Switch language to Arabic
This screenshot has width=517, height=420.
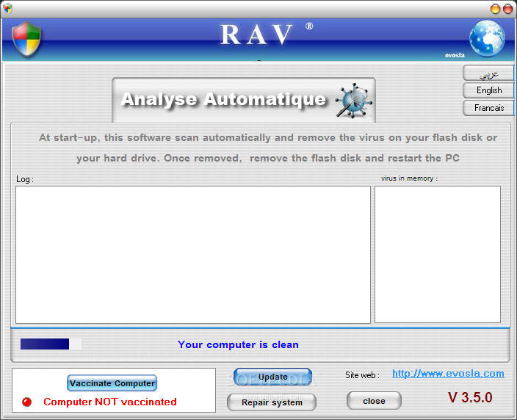[x=488, y=73]
